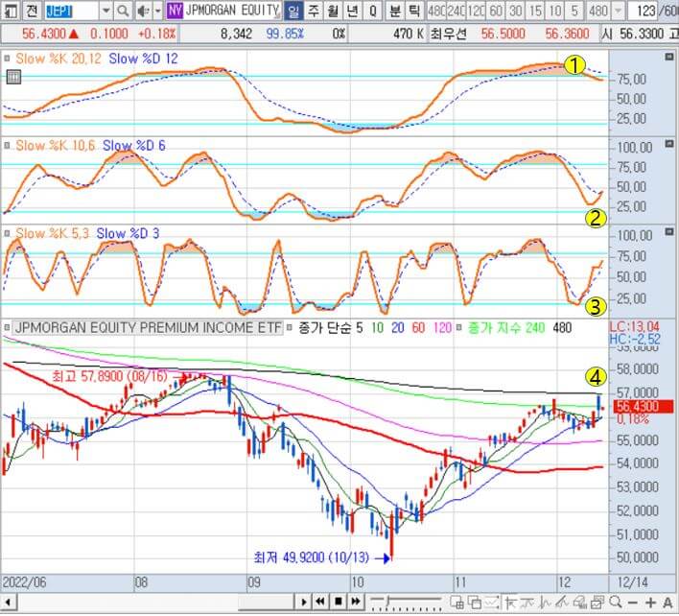679x616 pixels.
Task: Click the rewind button in playback controls
Action: coord(321,602)
